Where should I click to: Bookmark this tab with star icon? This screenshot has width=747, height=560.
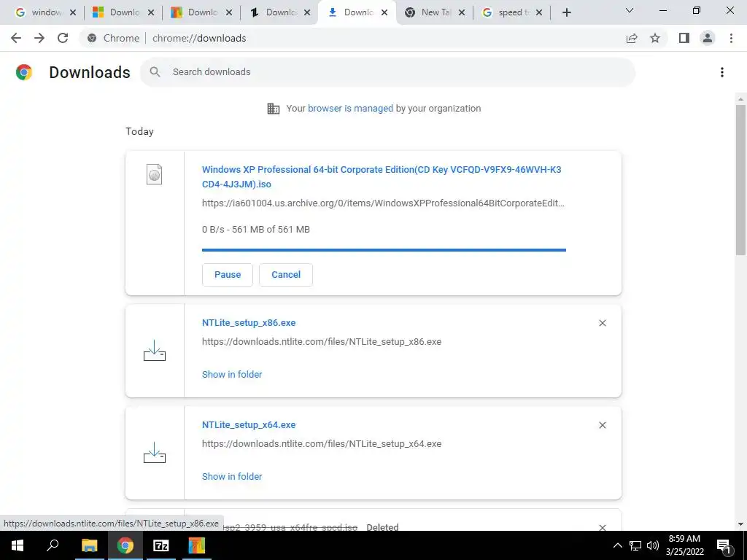(x=655, y=38)
